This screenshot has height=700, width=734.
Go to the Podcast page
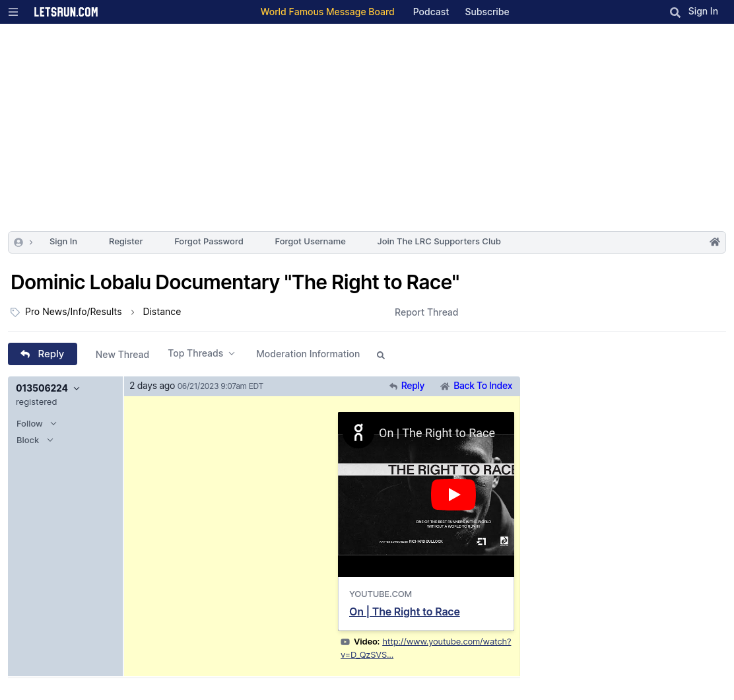coord(430,12)
